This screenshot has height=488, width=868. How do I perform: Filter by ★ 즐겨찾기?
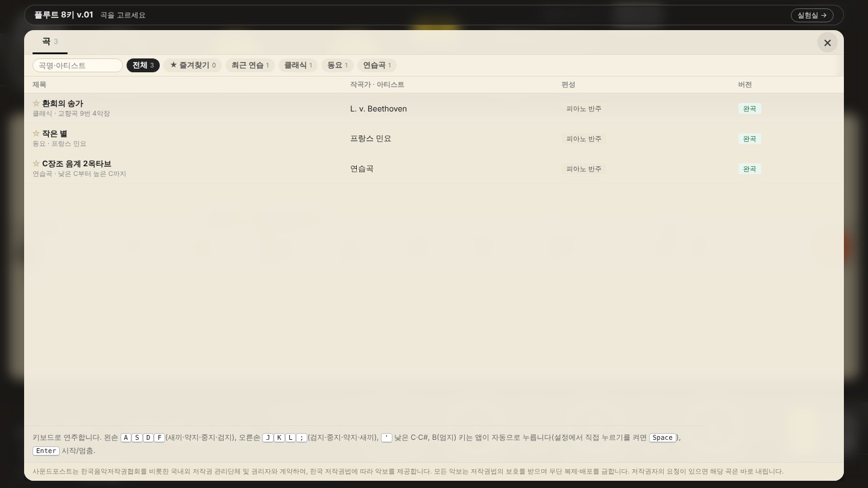[x=193, y=65]
